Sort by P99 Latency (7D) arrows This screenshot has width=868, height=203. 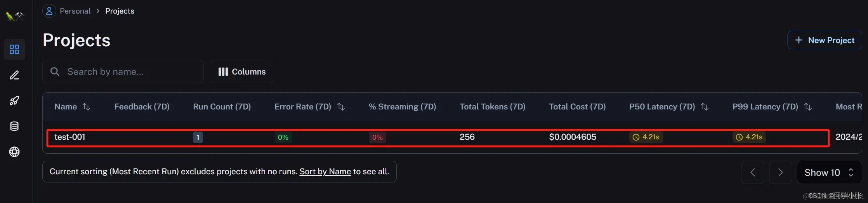pos(808,107)
